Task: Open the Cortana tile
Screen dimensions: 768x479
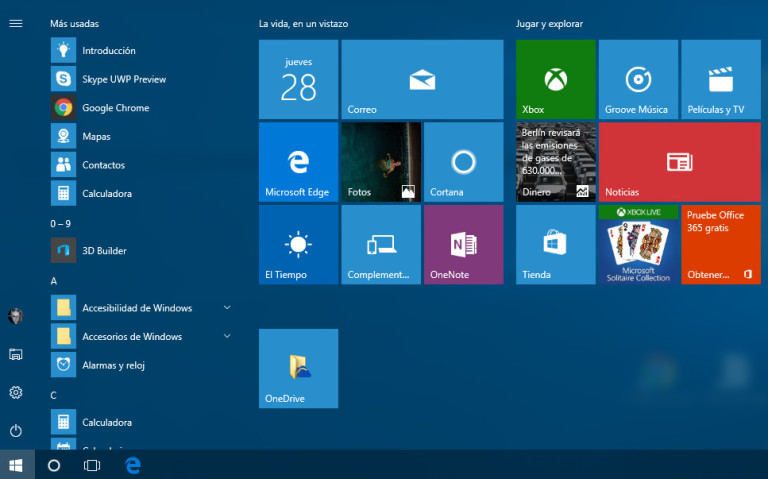Action: (x=463, y=162)
